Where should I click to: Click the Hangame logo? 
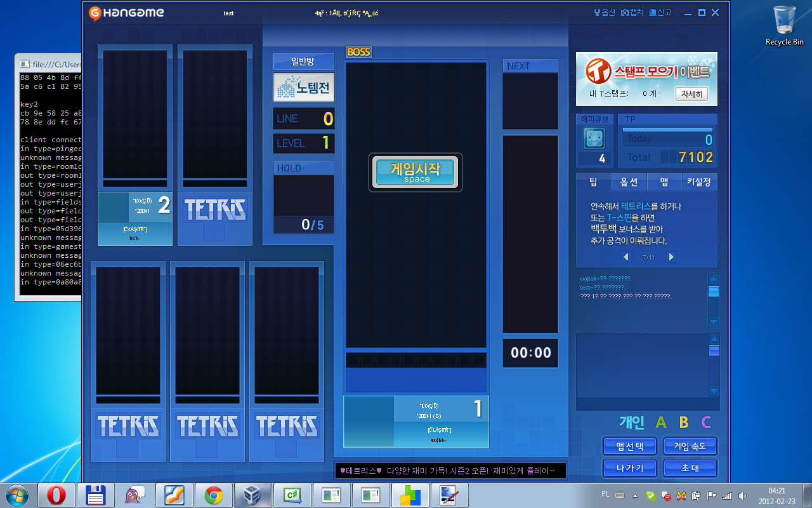click(x=126, y=13)
